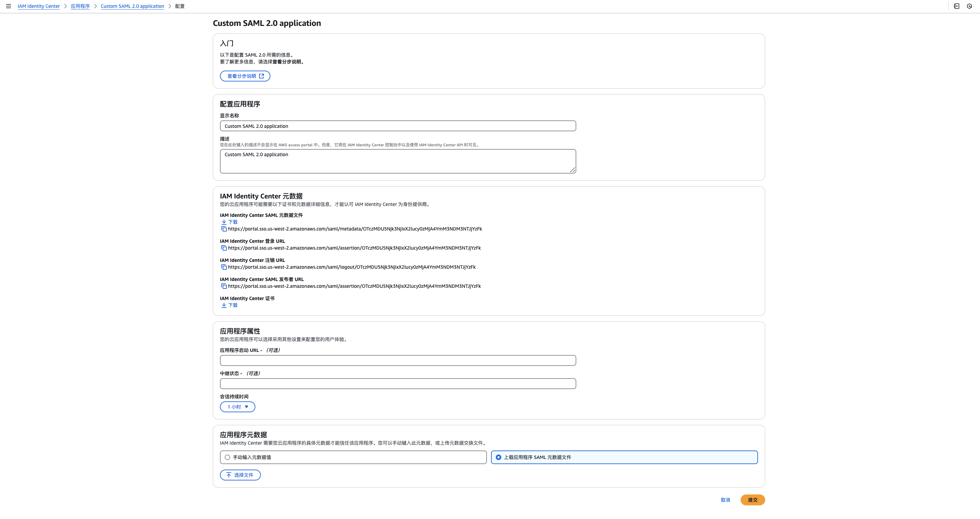The width and height of the screenshot is (980, 519).
Task: Click the 查看分步说明 button
Action: pyautogui.click(x=245, y=76)
